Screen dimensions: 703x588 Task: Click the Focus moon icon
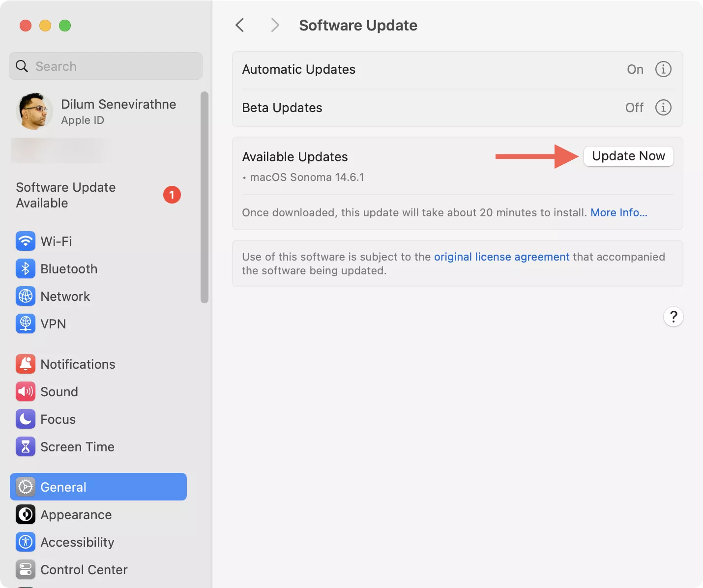click(x=26, y=419)
